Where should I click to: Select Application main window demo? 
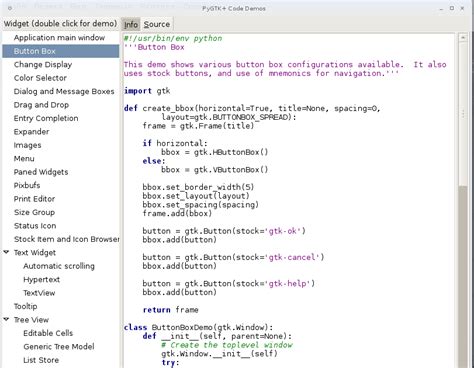(x=61, y=38)
